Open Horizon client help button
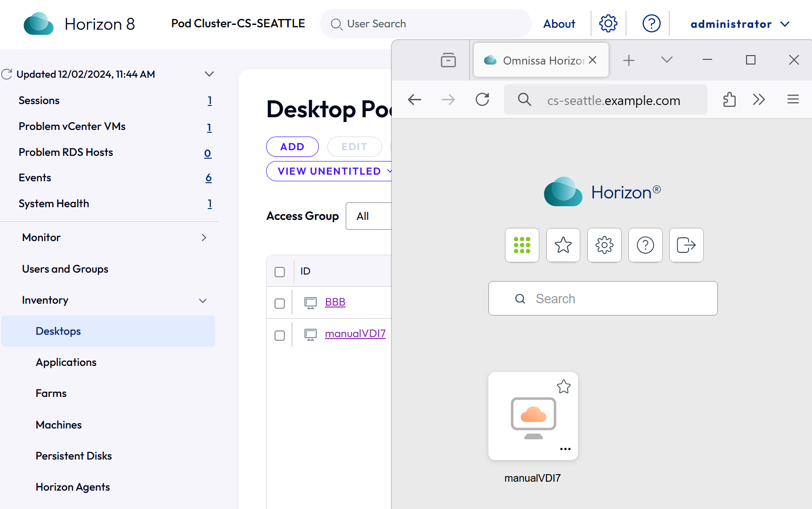812x509 pixels. pyautogui.click(x=645, y=245)
